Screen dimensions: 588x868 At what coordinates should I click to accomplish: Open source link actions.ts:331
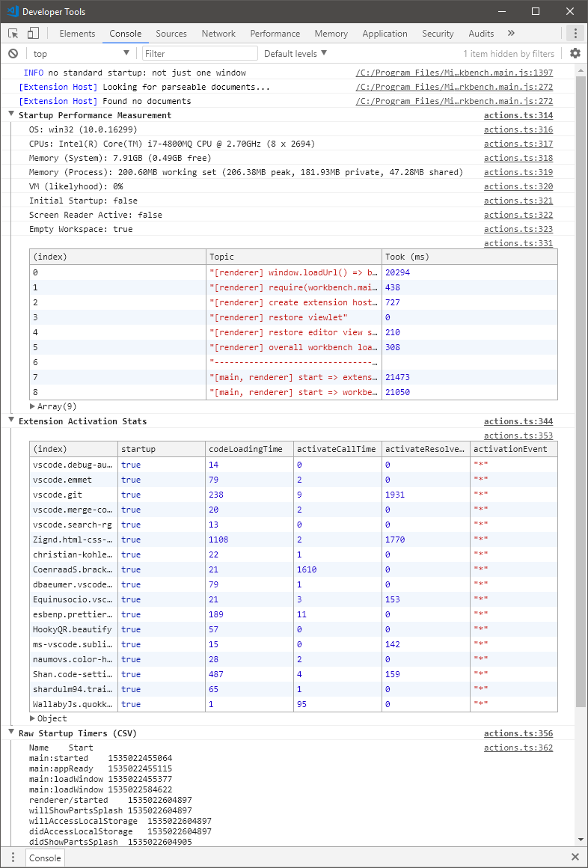click(518, 243)
